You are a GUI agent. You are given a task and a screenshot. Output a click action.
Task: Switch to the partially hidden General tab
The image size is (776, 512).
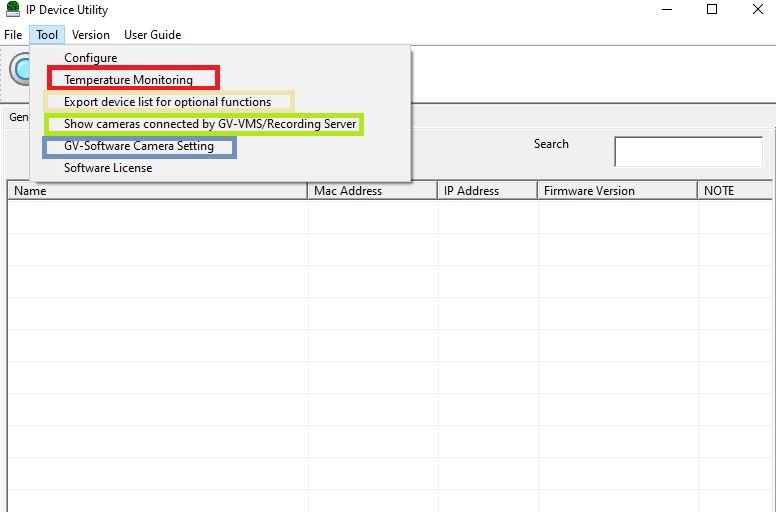(x=18, y=117)
